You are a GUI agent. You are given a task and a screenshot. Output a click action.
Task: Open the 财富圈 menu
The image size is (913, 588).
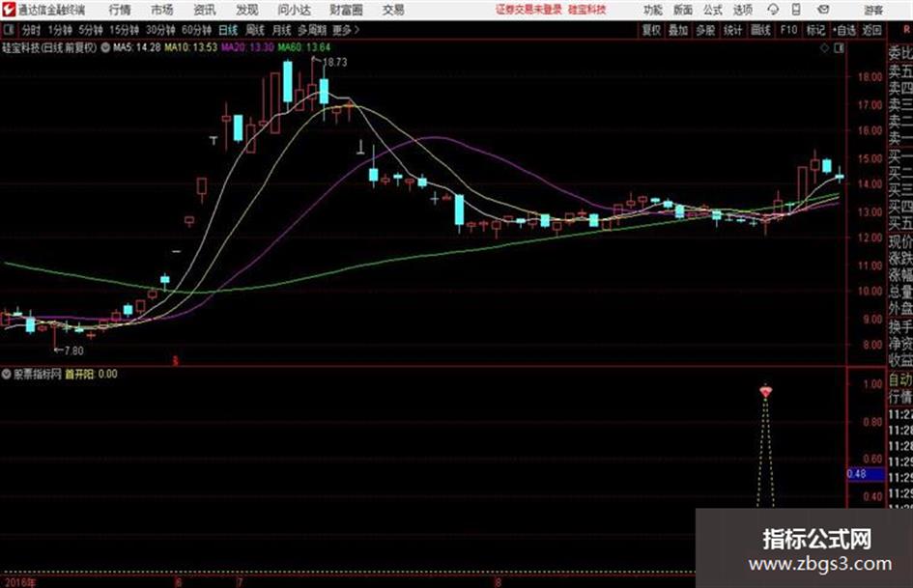click(346, 10)
